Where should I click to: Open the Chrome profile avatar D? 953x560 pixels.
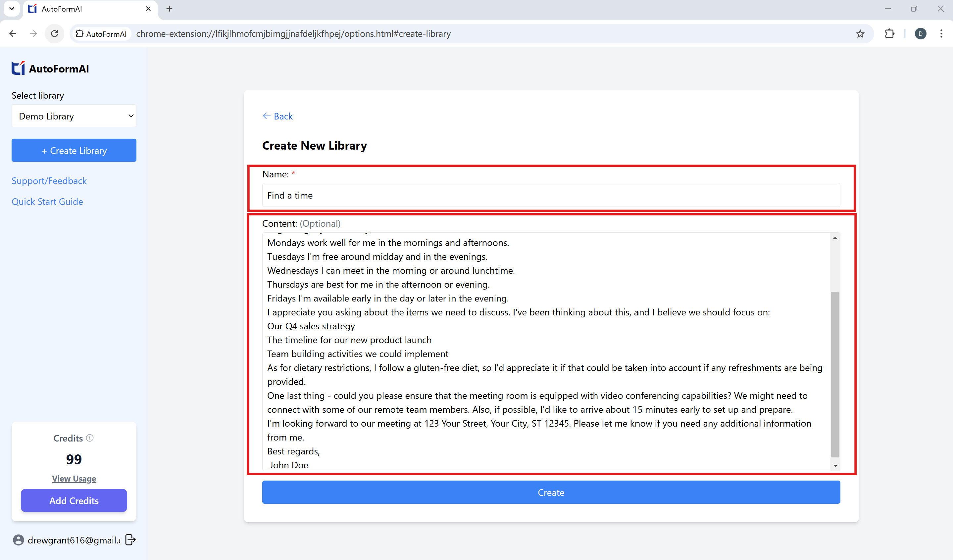[x=920, y=34]
